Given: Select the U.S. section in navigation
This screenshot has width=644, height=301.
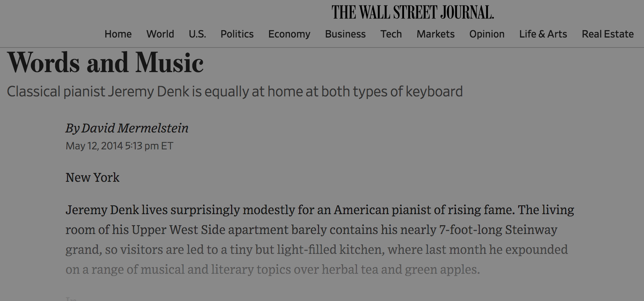Looking at the screenshot, I should coord(197,34).
